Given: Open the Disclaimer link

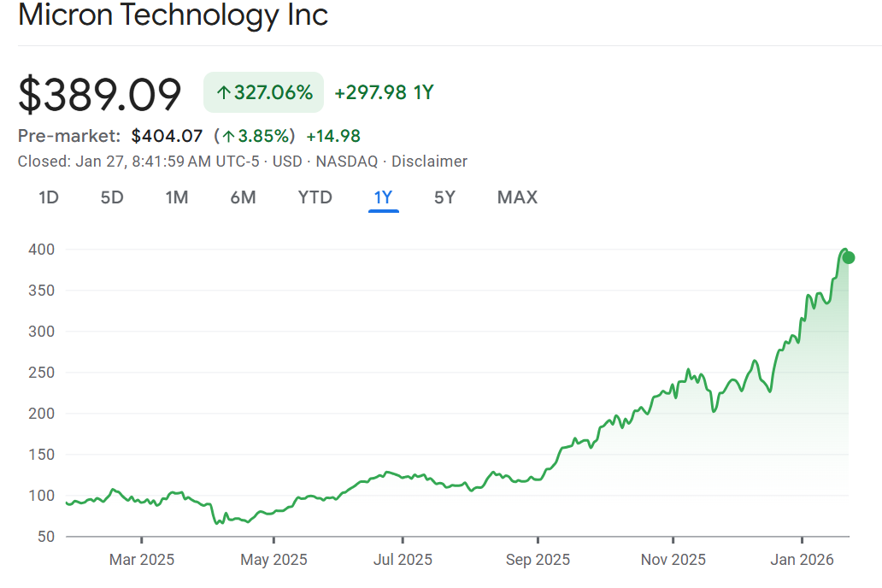Looking at the screenshot, I should (429, 162).
